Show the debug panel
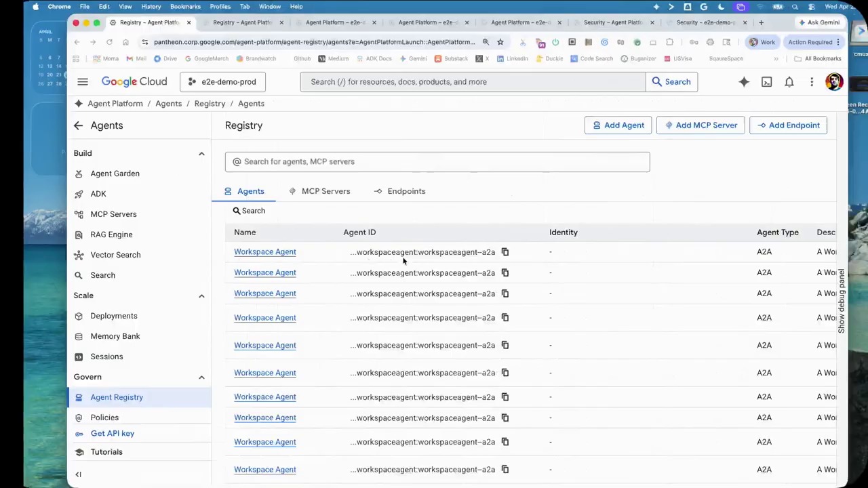Viewport: 868px width, 488px height. pyautogui.click(x=841, y=301)
